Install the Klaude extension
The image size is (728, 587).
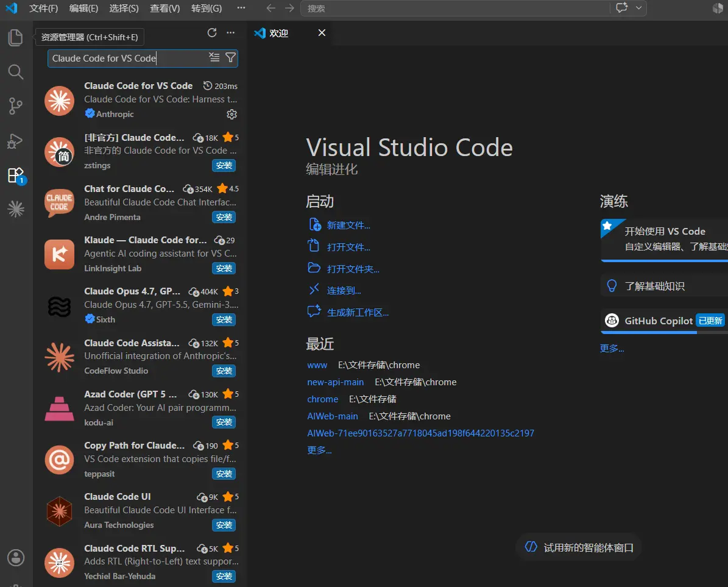224,268
